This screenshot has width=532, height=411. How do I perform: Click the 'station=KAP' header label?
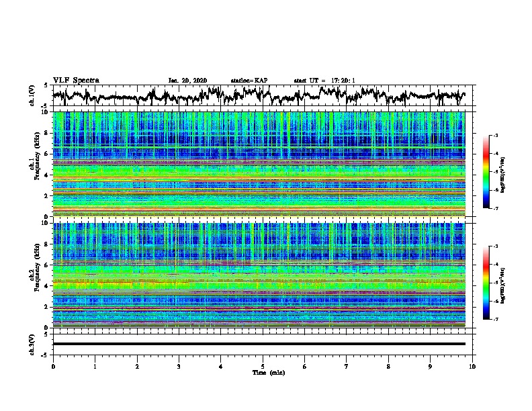tap(249, 81)
